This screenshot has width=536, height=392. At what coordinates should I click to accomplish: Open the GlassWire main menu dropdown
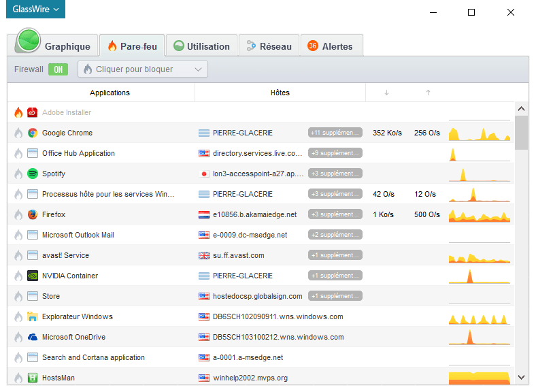(x=35, y=10)
